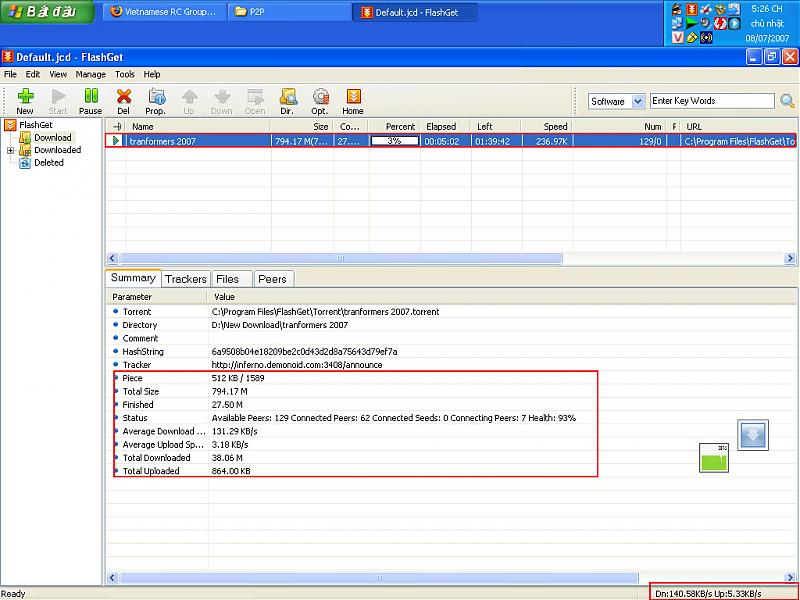Screen dimensions: 800x600
Task: Open the Manage menu
Action: coord(90,74)
